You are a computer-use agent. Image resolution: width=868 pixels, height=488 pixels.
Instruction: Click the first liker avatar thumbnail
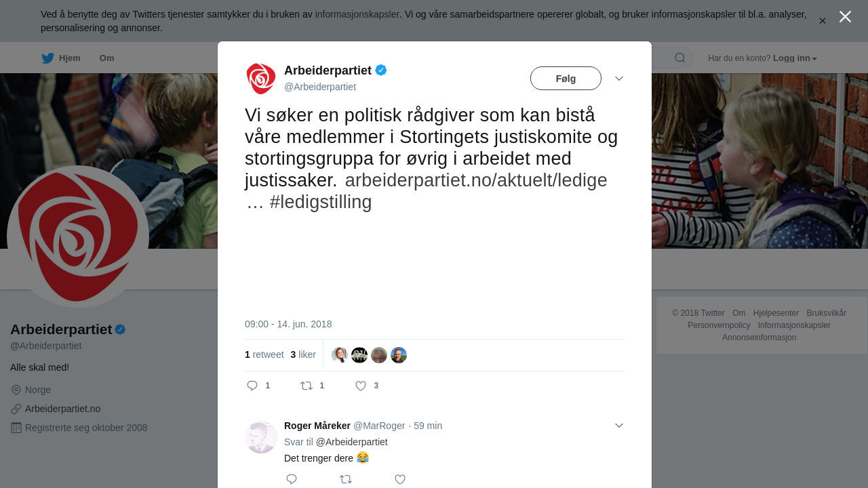[340, 355]
